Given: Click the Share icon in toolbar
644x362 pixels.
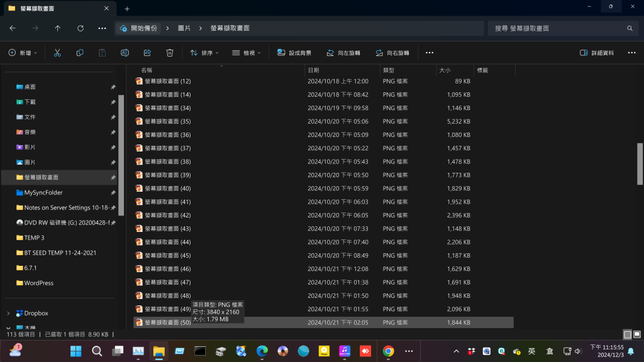Looking at the screenshot, I should pos(147,53).
